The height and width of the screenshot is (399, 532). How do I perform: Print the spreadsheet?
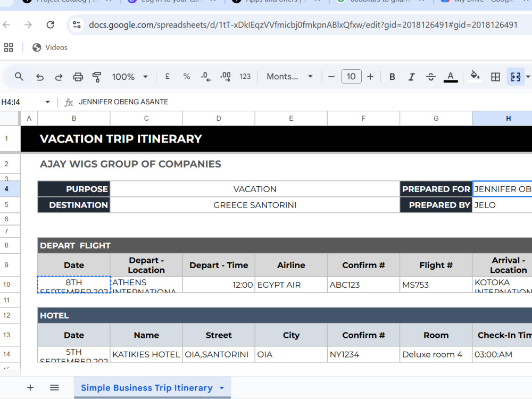point(78,77)
